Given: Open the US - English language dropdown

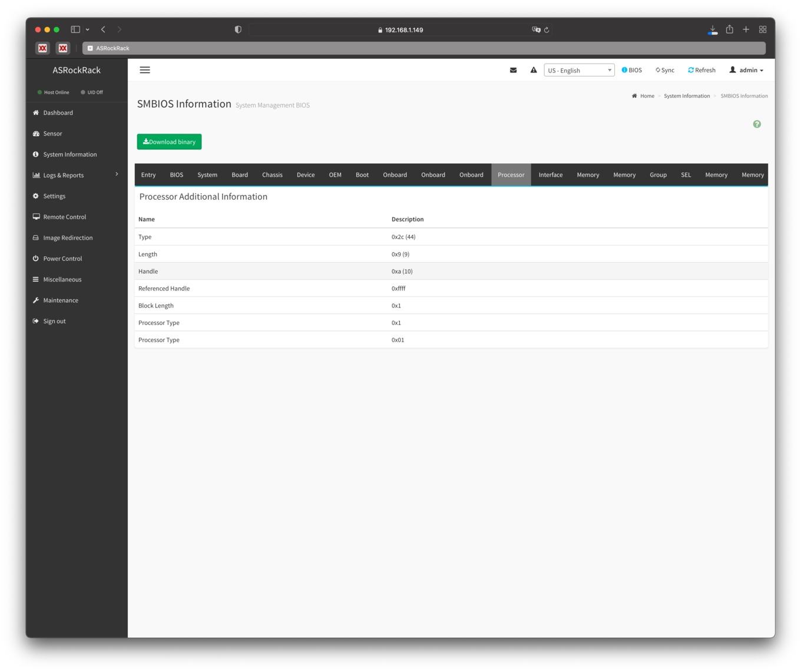Looking at the screenshot, I should pyautogui.click(x=579, y=70).
